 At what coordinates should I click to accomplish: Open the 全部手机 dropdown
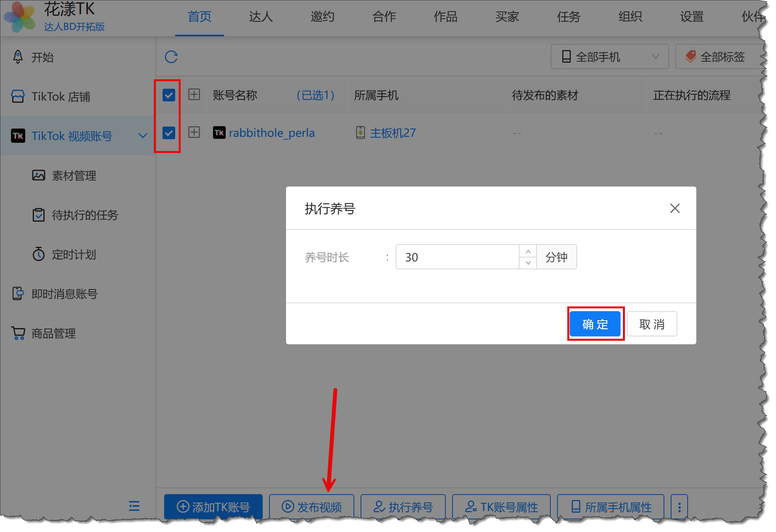click(x=609, y=57)
